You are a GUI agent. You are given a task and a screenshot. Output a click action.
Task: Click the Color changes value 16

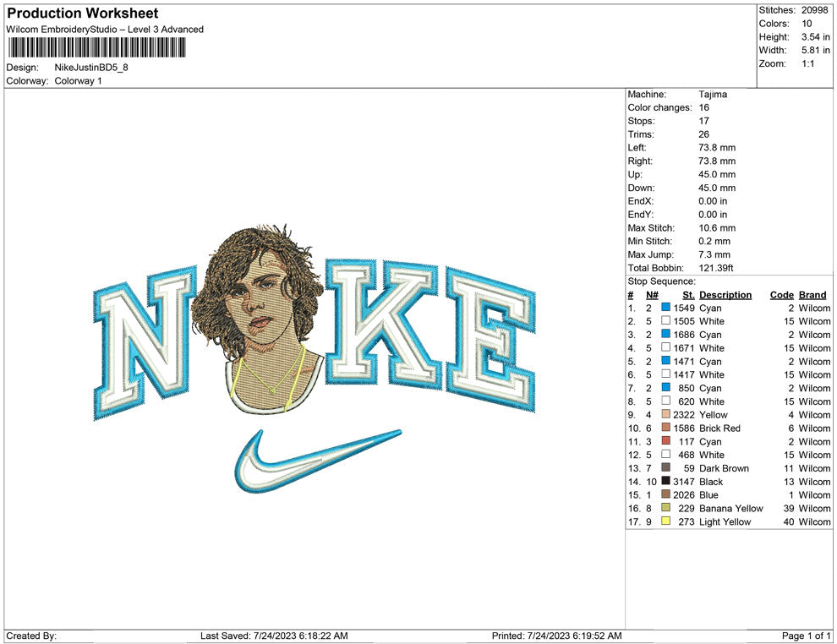pyautogui.click(x=704, y=108)
